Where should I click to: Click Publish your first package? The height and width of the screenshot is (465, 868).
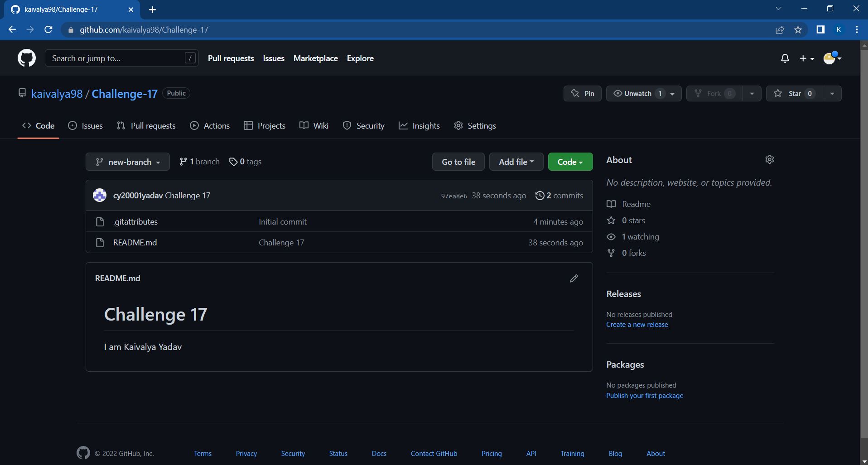pos(645,396)
